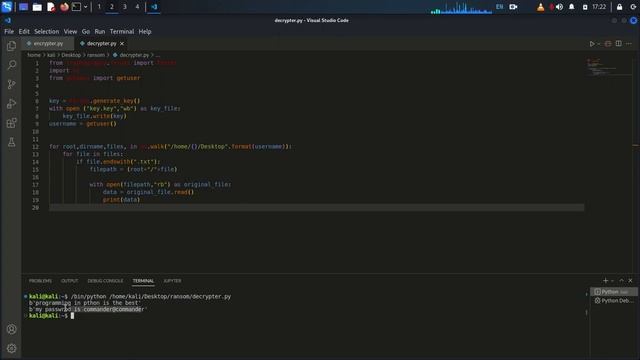Open the Run and Debug view
Screen dimensions: 640x360
click(11, 104)
